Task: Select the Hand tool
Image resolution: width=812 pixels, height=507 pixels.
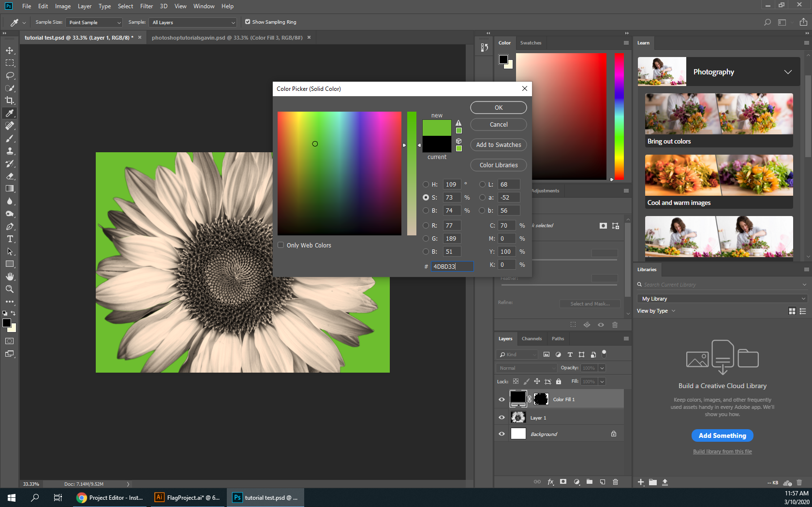Action: coord(10,276)
